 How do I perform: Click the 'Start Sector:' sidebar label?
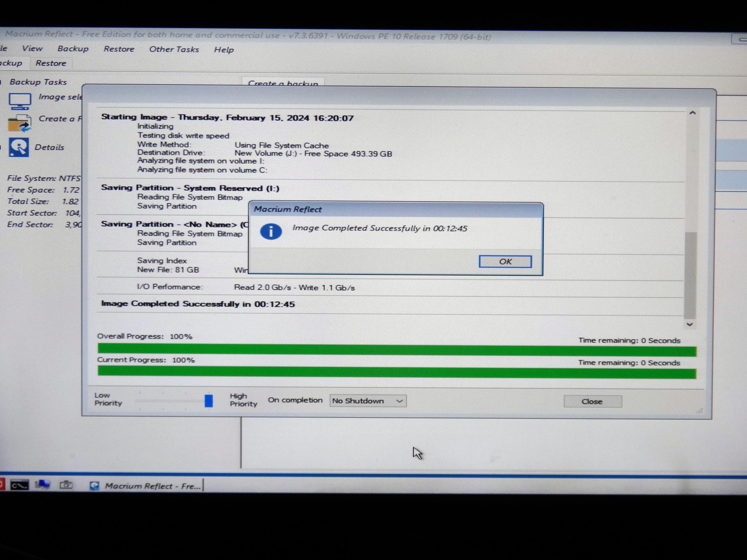(32, 213)
